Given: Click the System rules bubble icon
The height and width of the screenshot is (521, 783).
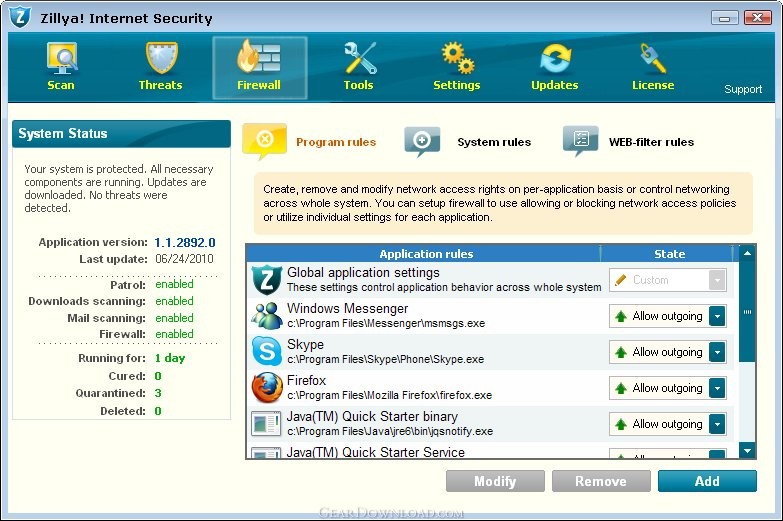Looking at the screenshot, I should click(x=422, y=141).
